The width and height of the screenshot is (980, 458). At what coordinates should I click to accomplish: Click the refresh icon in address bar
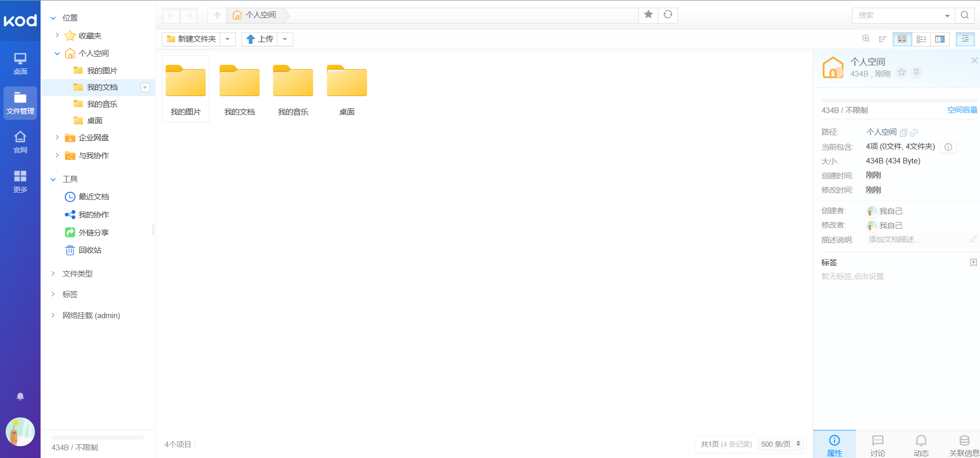(x=668, y=15)
